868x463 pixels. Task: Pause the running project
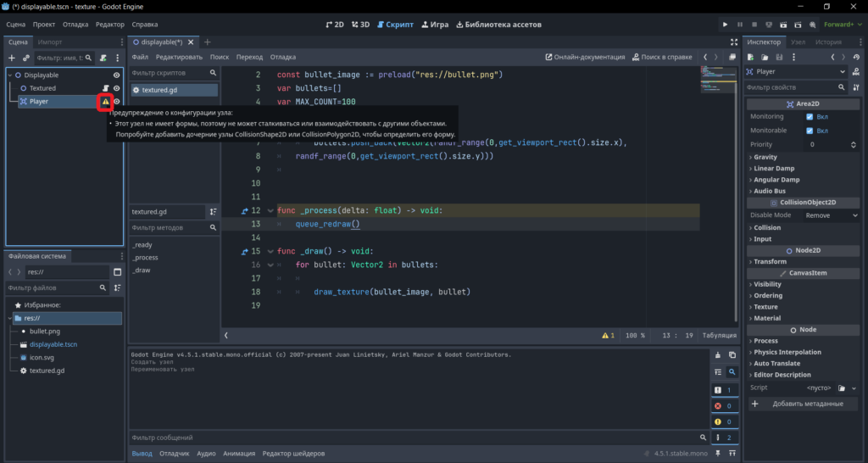point(739,25)
